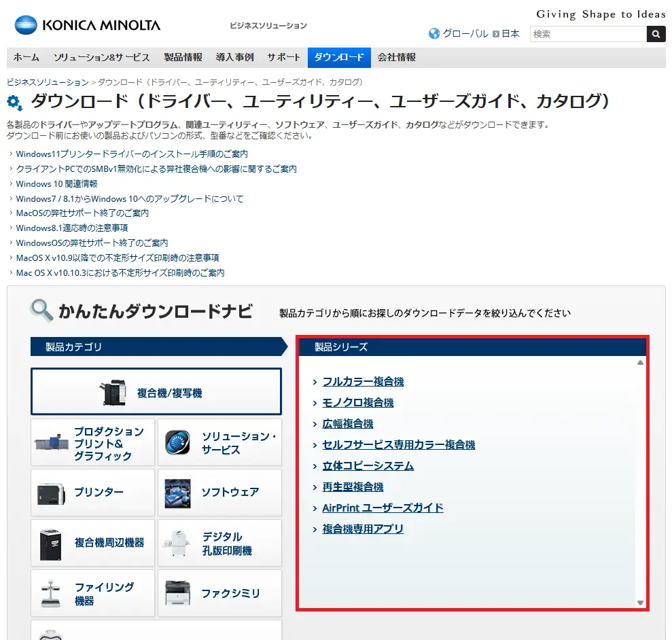This screenshot has height=640, width=672.
Task: Go to 製品情報 in the navigation bar
Action: coord(183,58)
